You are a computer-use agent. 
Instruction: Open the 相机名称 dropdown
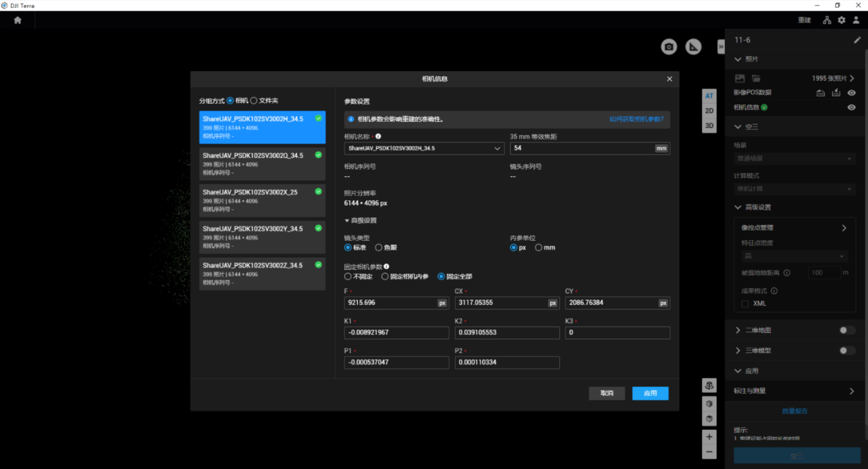coord(424,148)
